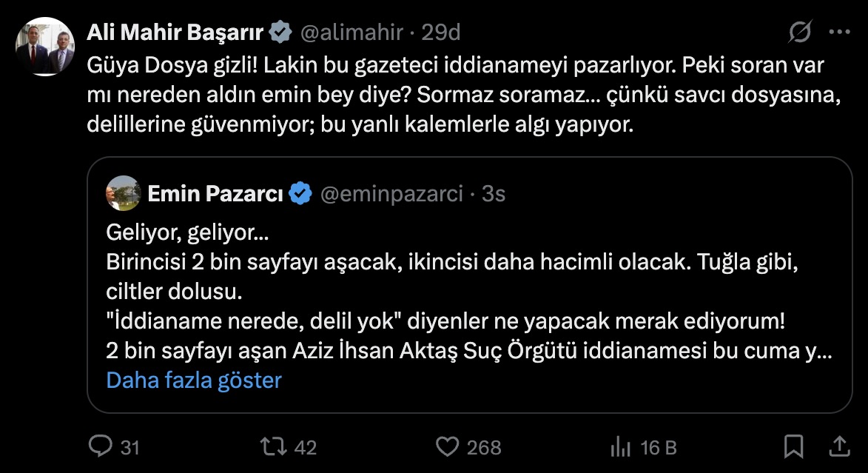Click the Emin Pazarcı display name
Screen dimensions: 868x473
tap(215, 194)
